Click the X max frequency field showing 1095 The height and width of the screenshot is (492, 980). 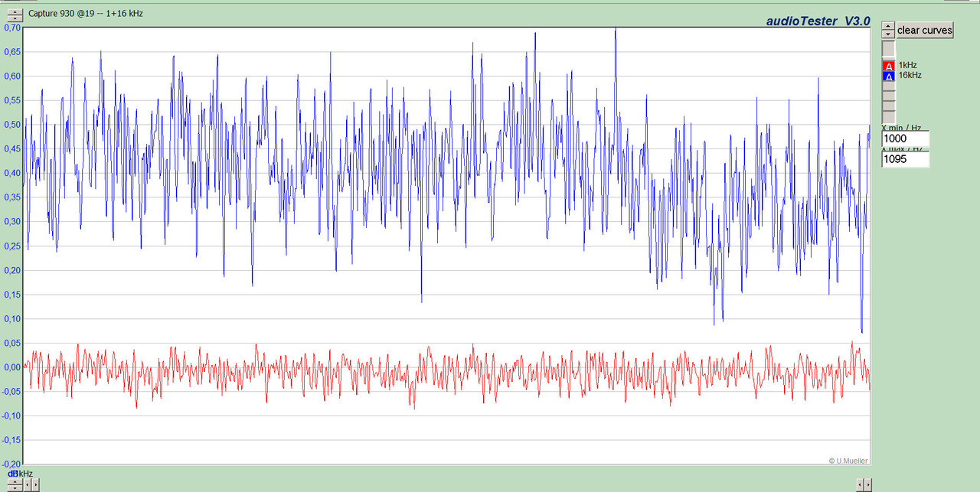pos(906,159)
